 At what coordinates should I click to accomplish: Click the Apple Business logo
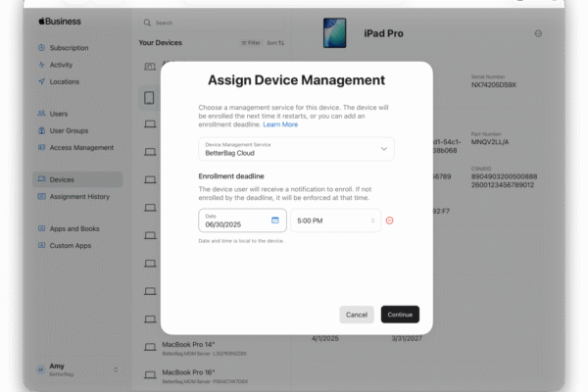(x=60, y=22)
